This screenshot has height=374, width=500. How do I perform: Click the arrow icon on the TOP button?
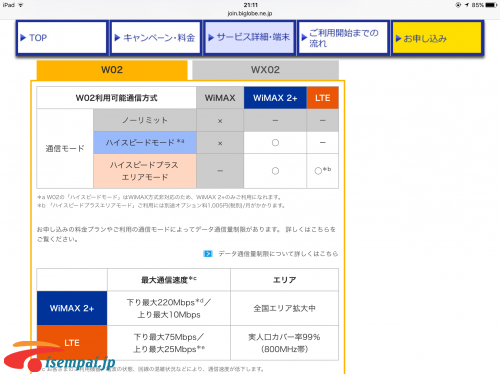[x=23, y=38]
